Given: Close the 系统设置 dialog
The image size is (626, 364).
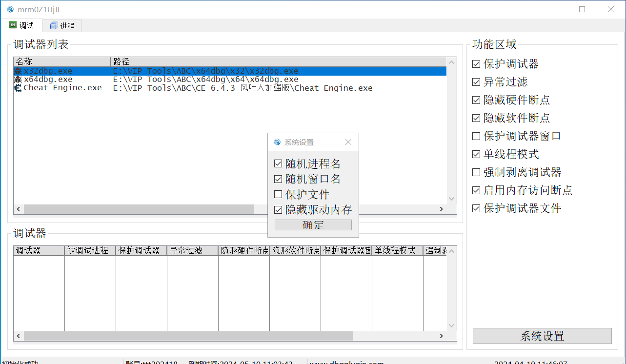Looking at the screenshot, I should pyautogui.click(x=348, y=142).
